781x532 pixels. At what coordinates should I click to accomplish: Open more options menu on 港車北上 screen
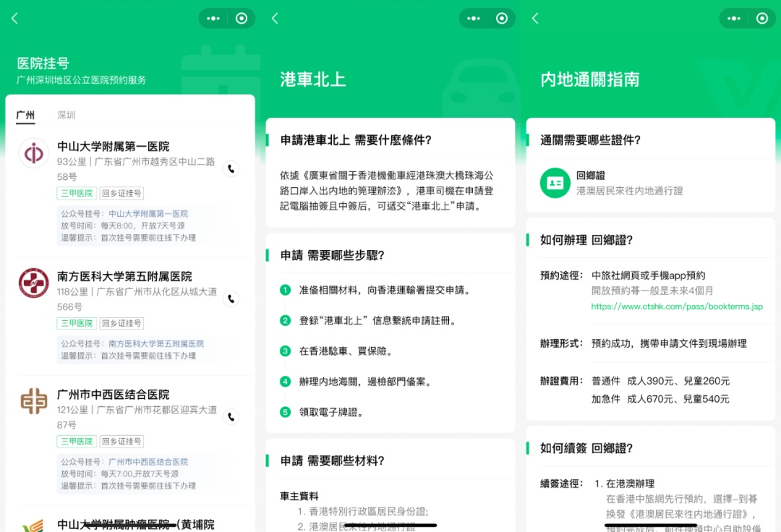[x=474, y=18]
